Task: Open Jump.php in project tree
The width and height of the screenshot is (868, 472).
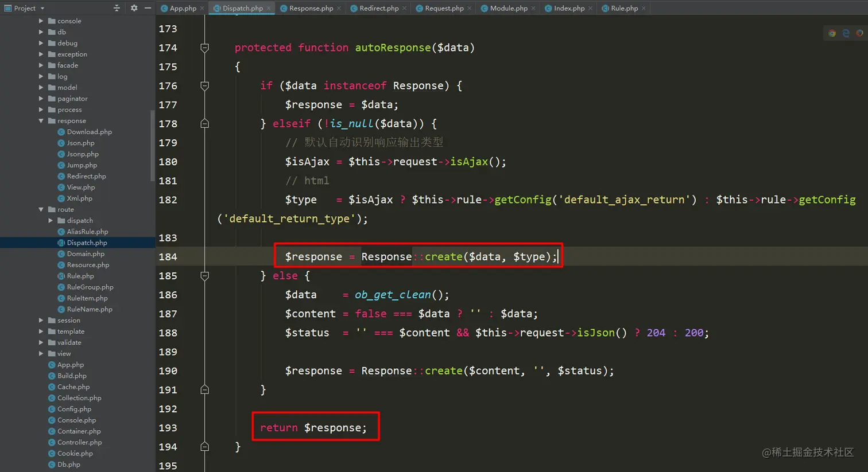Action: (77, 165)
